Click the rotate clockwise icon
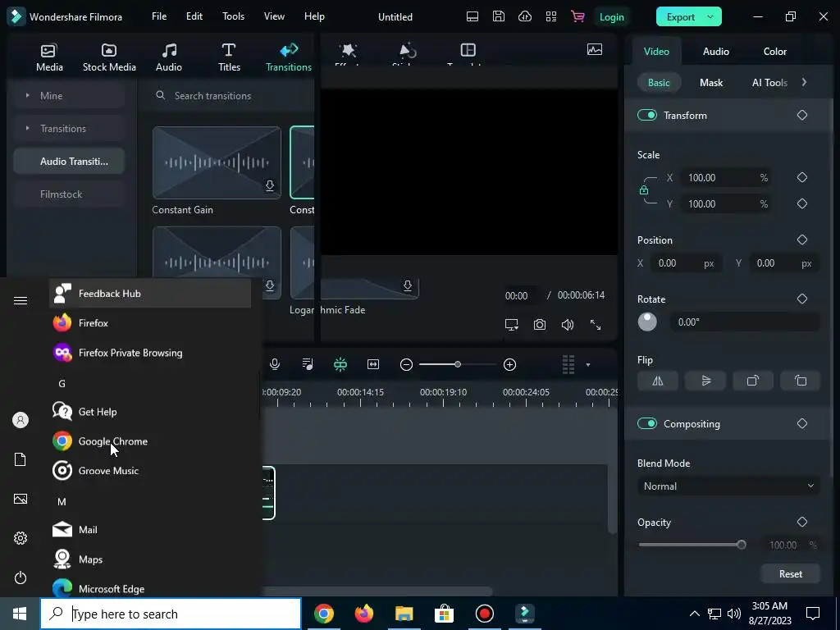840x630 pixels. 753,381
